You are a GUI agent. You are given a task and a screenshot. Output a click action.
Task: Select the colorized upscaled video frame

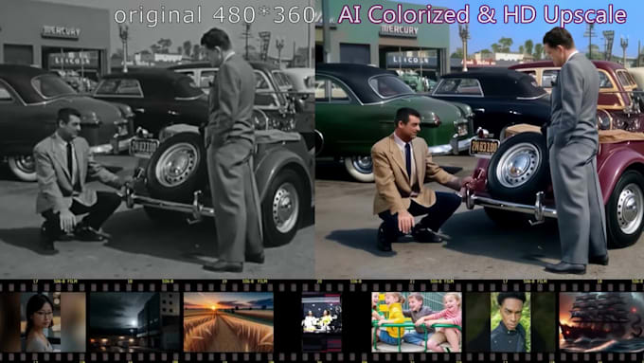480,139
